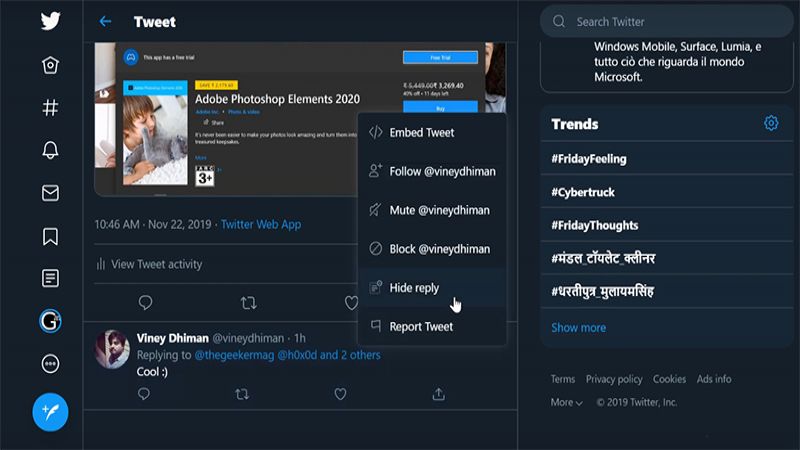
Task: Compose a new Tweet with the feather button
Action: click(51, 412)
